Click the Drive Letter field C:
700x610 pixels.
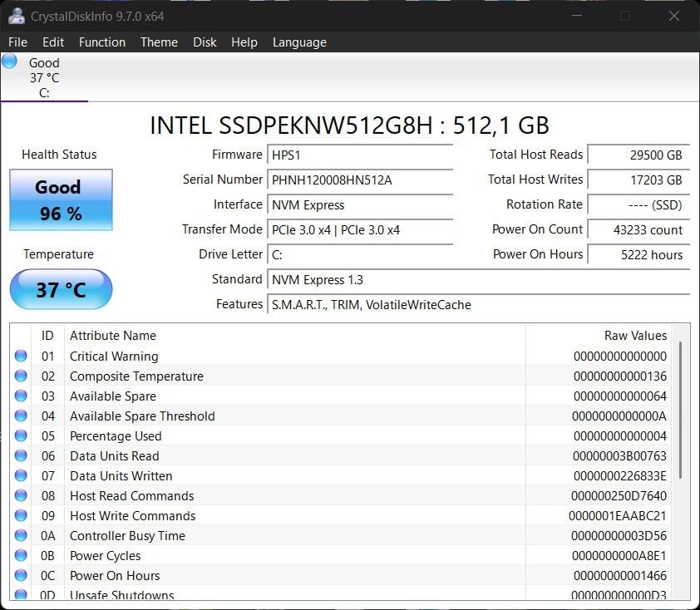[360, 255]
